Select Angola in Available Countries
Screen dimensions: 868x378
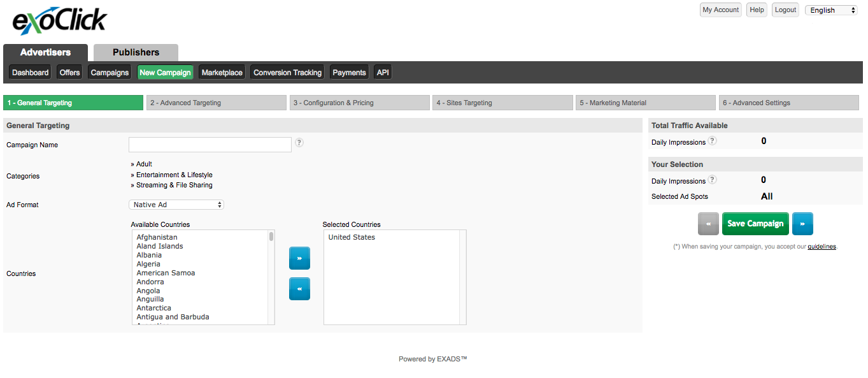pos(148,291)
